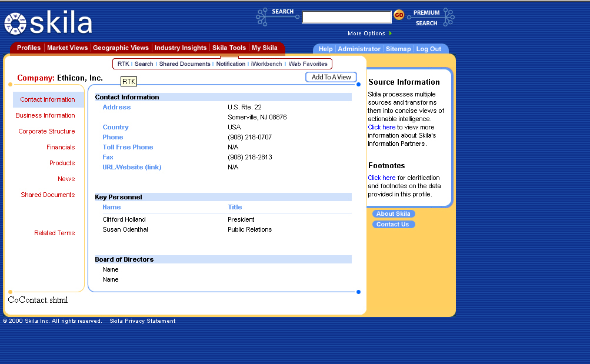Click the fax number (908) 218-2813
This screenshot has width=590, height=364.
249,157
